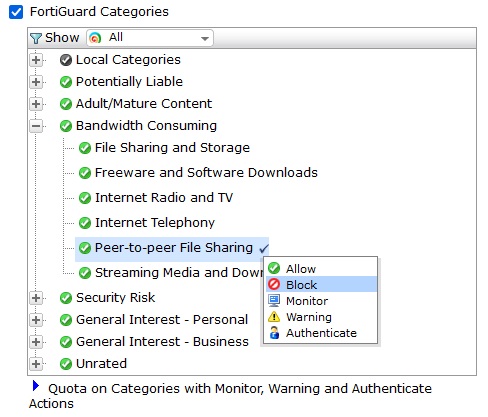Click the FortiGuard swirl icon in the Show dropdown

[x=95, y=38]
